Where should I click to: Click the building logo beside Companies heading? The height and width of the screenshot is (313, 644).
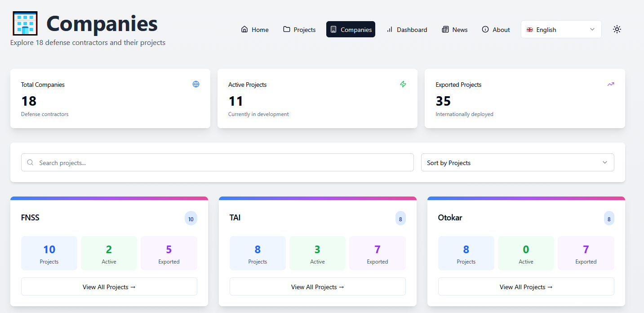click(x=25, y=23)
